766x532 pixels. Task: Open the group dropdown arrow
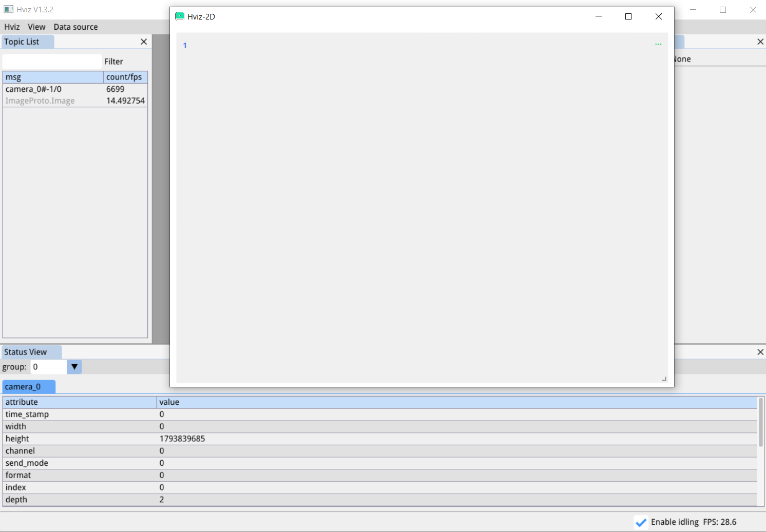coord(74,367)
